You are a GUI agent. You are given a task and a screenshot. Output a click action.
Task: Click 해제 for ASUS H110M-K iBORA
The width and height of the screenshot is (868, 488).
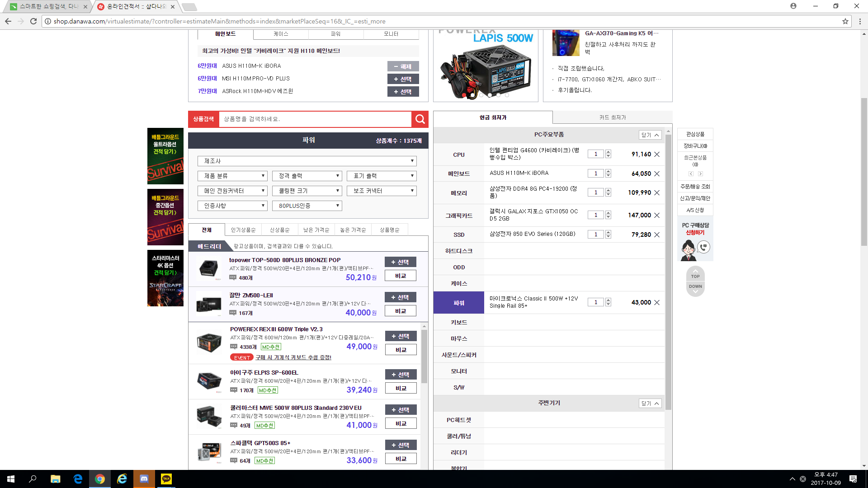click(403, 66)
